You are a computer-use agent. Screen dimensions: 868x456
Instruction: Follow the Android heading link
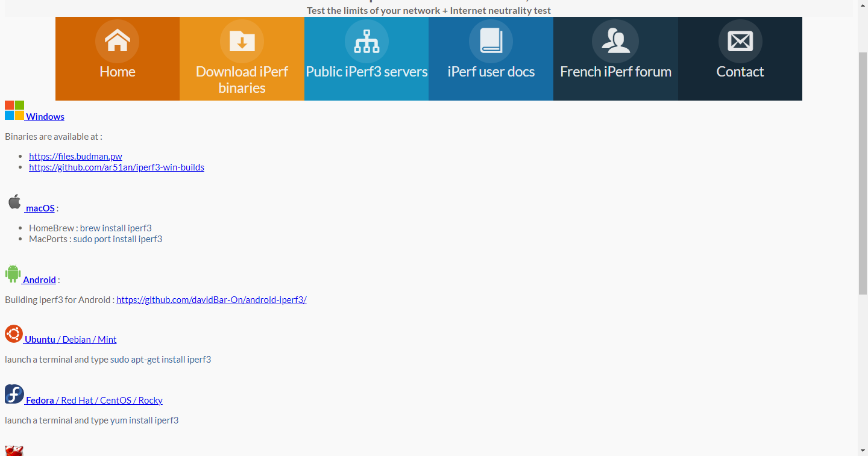coord(39,280)
